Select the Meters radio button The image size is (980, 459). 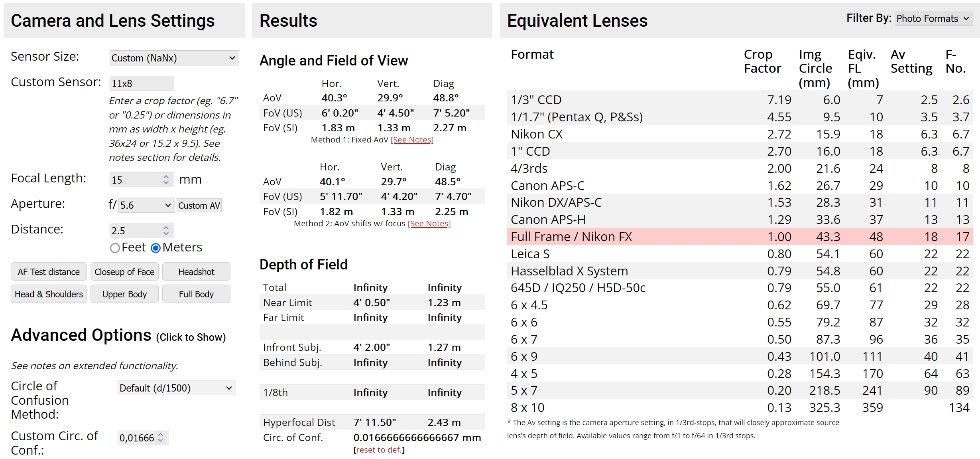[x=156, y=248]
